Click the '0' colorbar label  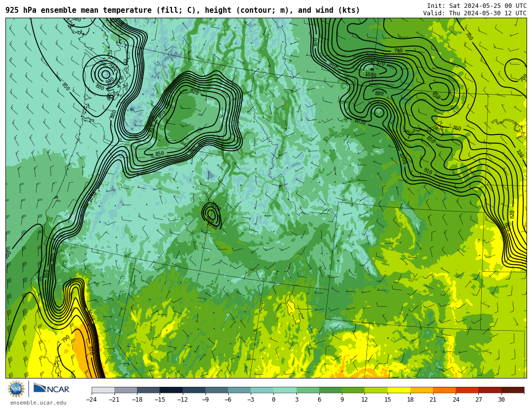273,400
